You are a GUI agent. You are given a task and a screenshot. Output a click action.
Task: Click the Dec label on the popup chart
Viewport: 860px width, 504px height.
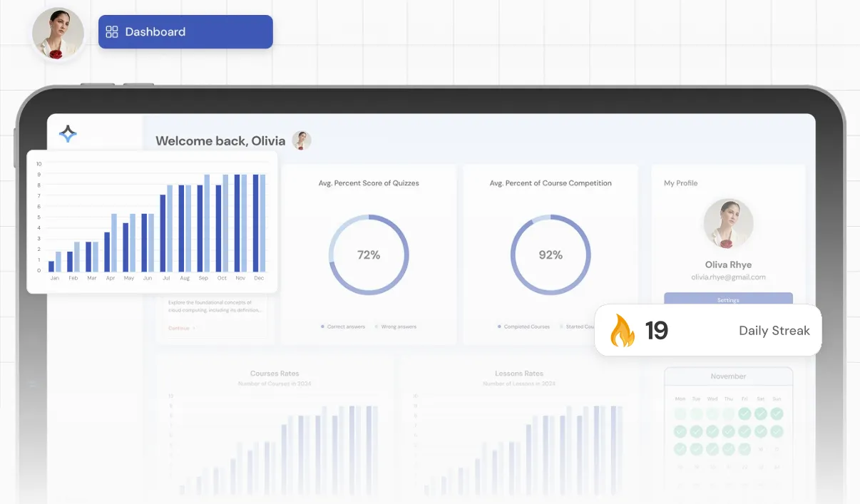click(x=259, y=278)
